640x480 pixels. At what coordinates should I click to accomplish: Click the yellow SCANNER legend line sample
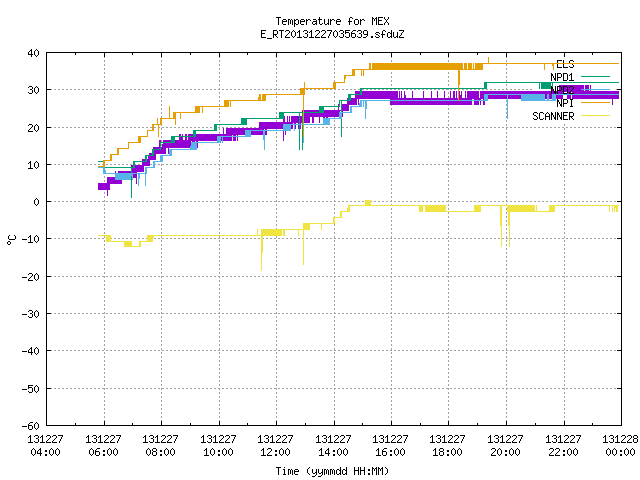coord(595,116)
